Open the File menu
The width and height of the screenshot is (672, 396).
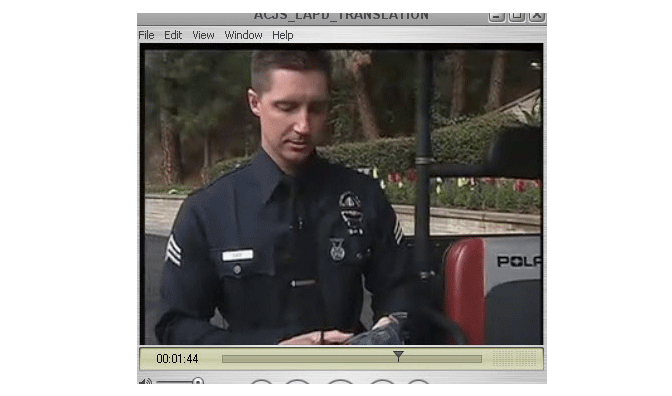click(146, 35)
